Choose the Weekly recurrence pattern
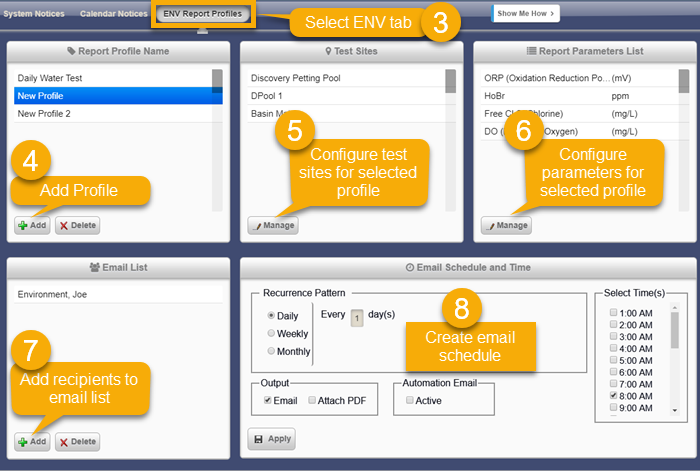700x471 pixels. (271, 333)
